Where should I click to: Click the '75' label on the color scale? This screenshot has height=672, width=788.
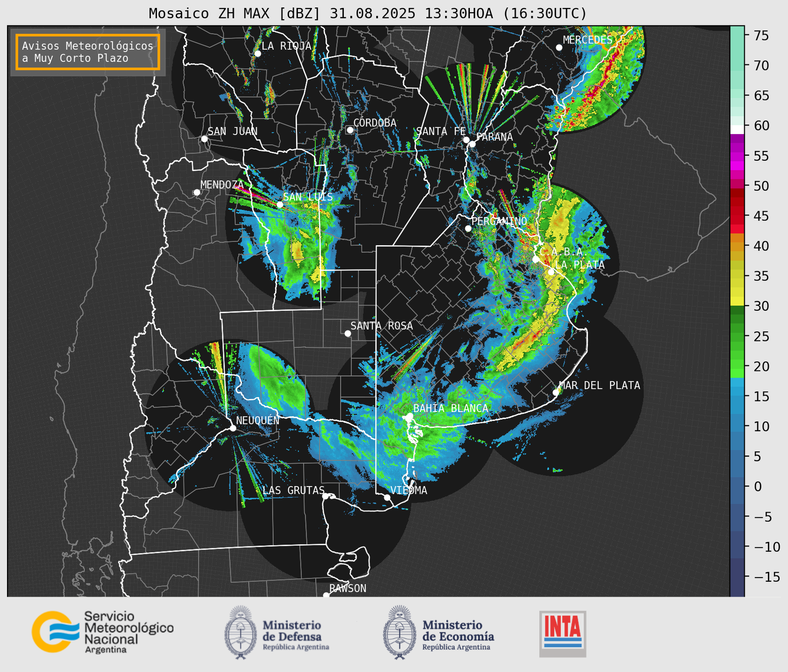point(760,36)
